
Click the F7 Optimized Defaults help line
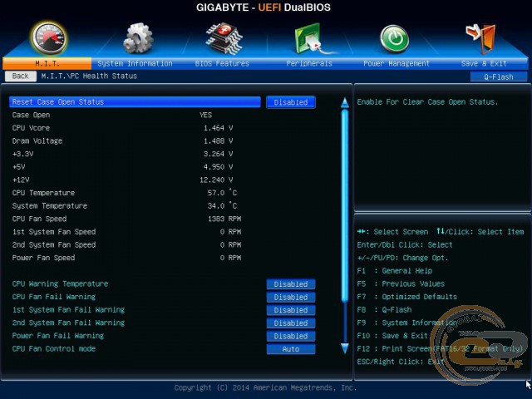pyautogui.click(x=406, y=297)
